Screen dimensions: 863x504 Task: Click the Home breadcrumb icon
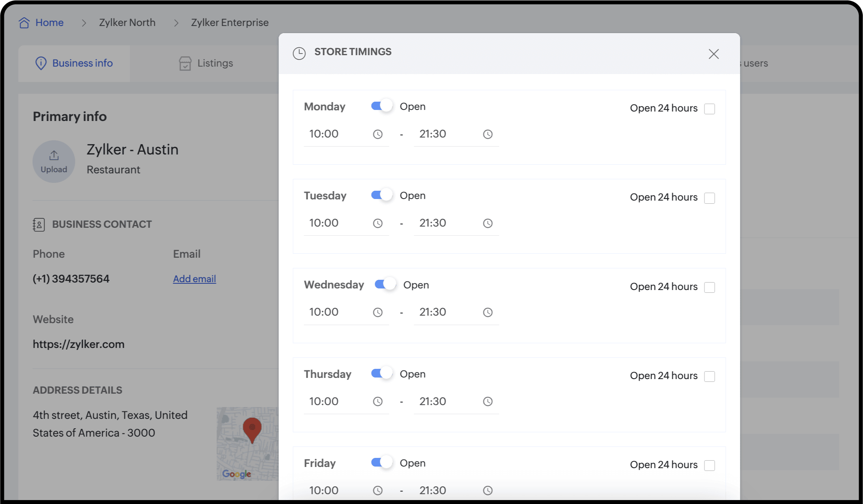pyautogui.click(x=24, y=23)
